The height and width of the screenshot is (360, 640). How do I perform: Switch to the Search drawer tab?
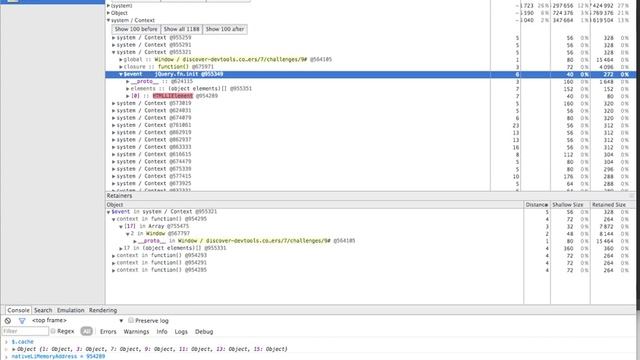(x=43, y=310)
